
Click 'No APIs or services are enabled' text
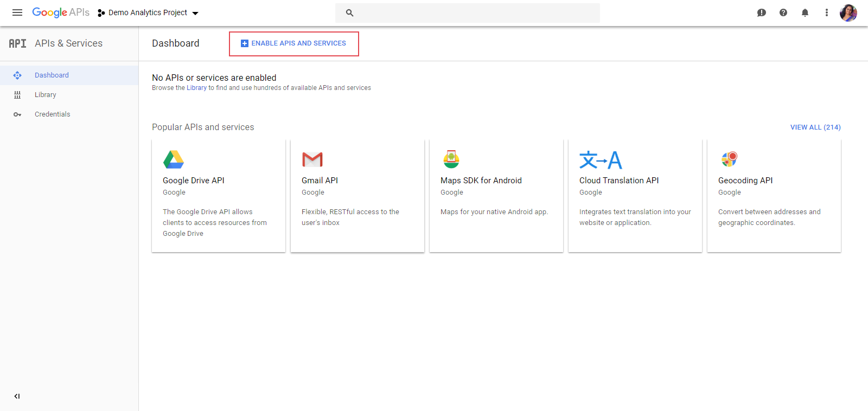(214, 78)
